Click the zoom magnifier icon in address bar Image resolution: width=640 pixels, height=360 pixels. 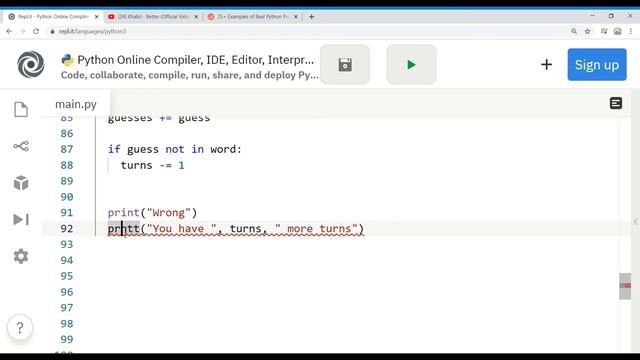[574, 31]
